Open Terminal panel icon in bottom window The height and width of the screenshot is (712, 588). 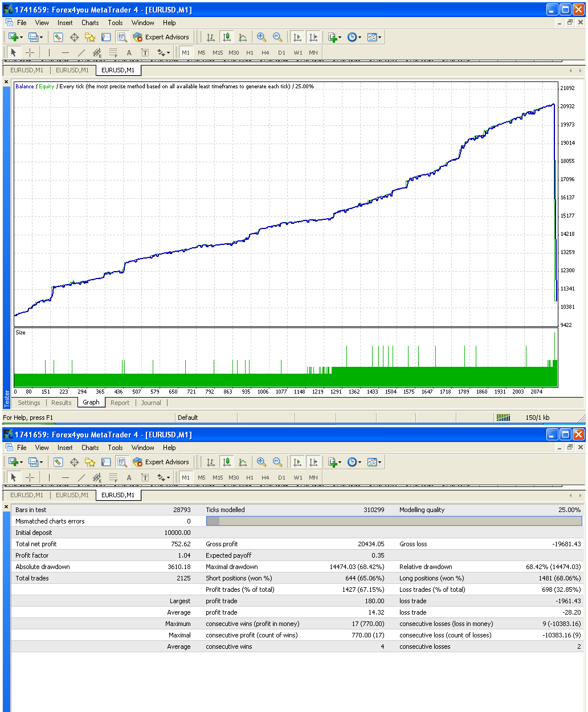tap(106, 462)
